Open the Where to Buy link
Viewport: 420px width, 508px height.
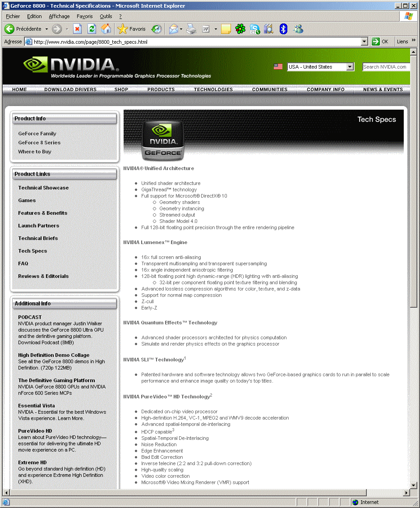point(35,152)
